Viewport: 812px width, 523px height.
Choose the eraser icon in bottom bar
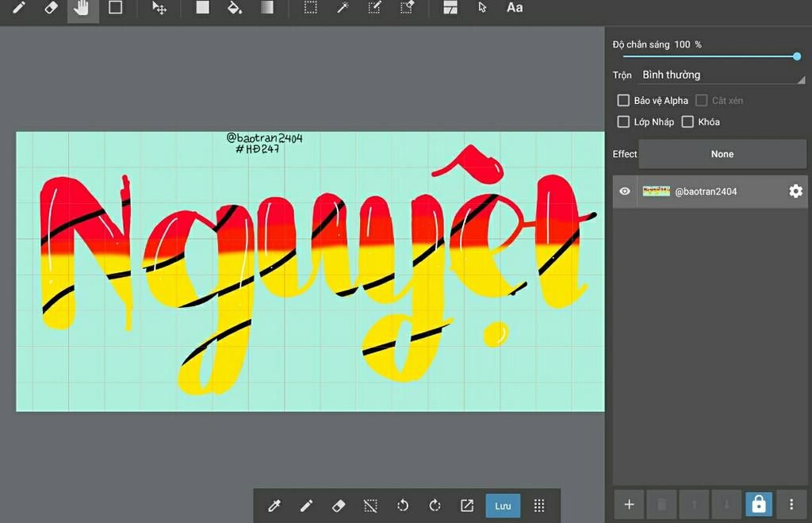[339, 506]
